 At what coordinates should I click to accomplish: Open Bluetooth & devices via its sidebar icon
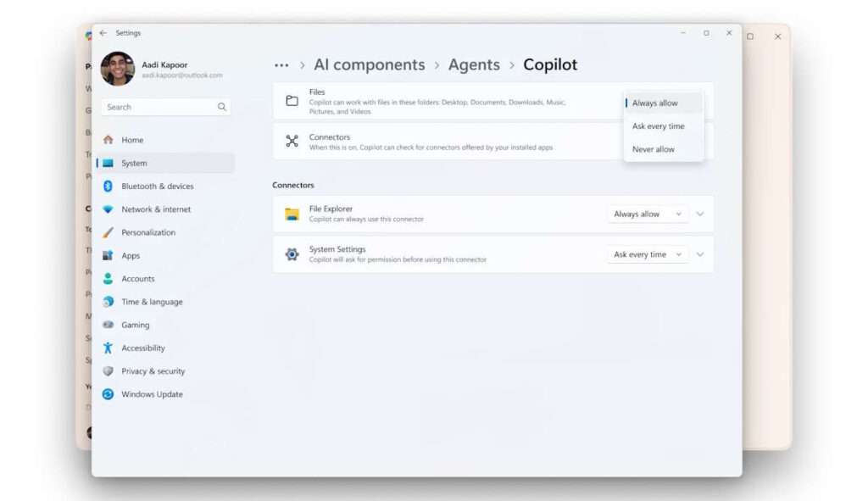tap(108, 186)
